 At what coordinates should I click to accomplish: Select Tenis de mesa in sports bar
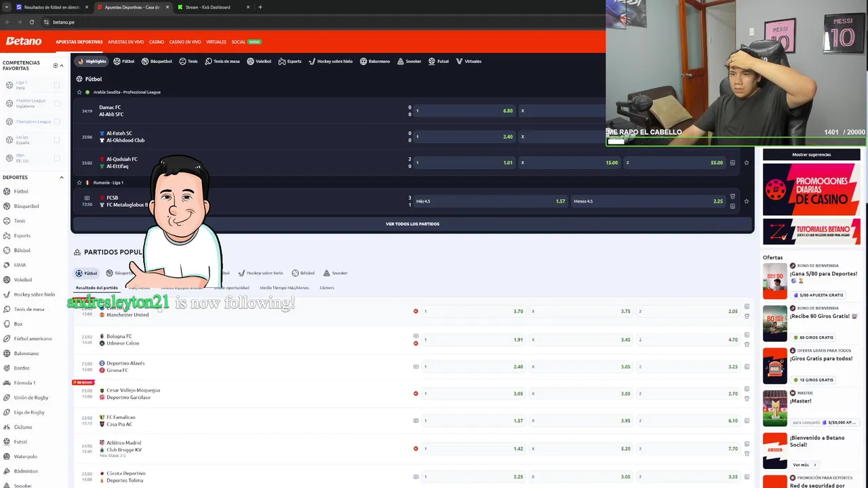(x=222, y=61)
